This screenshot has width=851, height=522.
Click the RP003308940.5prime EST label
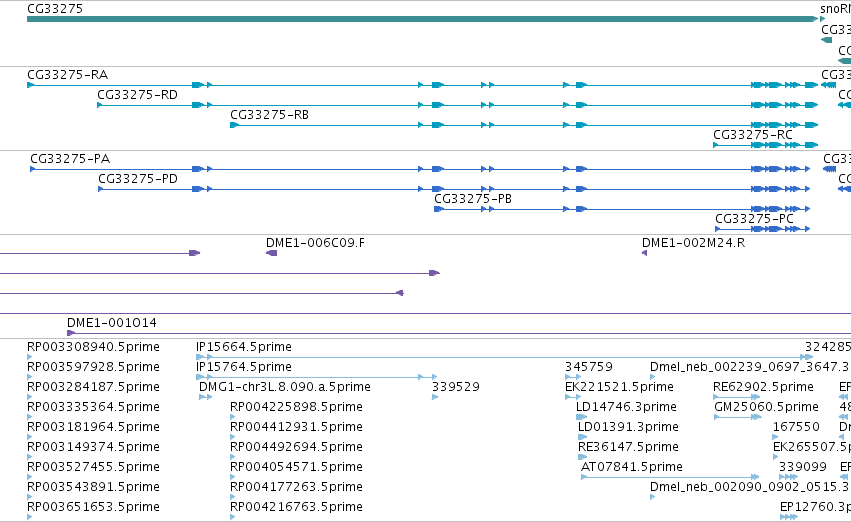point(93,347)
